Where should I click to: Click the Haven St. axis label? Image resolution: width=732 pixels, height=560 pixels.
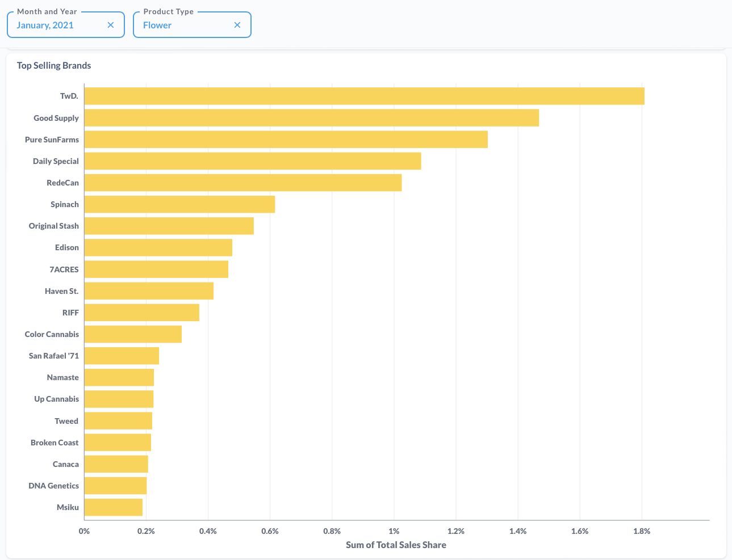point(62,291)
